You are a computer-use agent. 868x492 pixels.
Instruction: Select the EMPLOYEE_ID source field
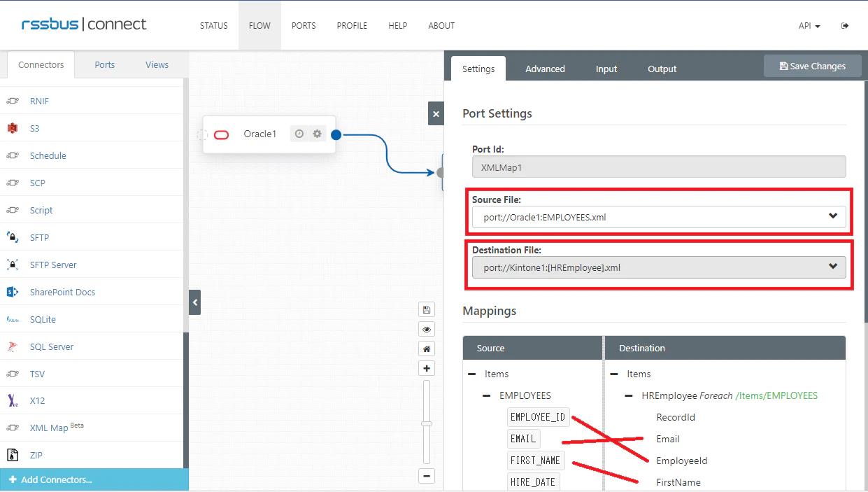(x=538, y=417)
